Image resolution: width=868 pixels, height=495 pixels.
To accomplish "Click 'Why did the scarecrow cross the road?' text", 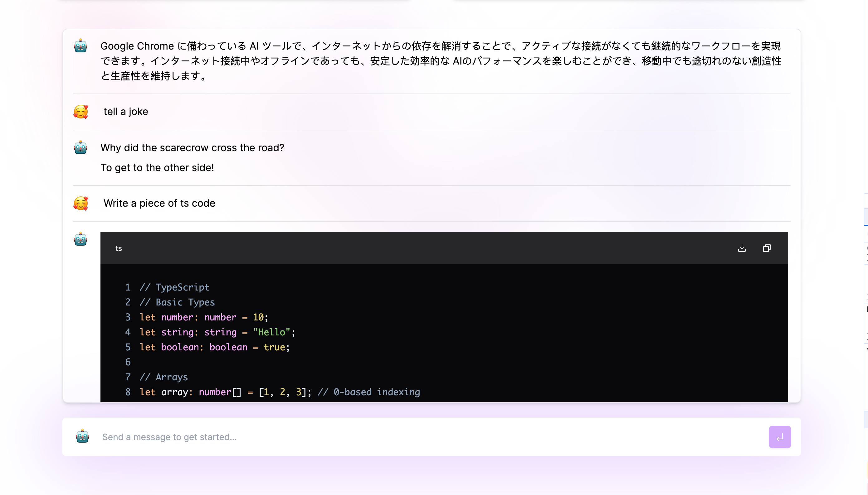I will pos(192,147).
